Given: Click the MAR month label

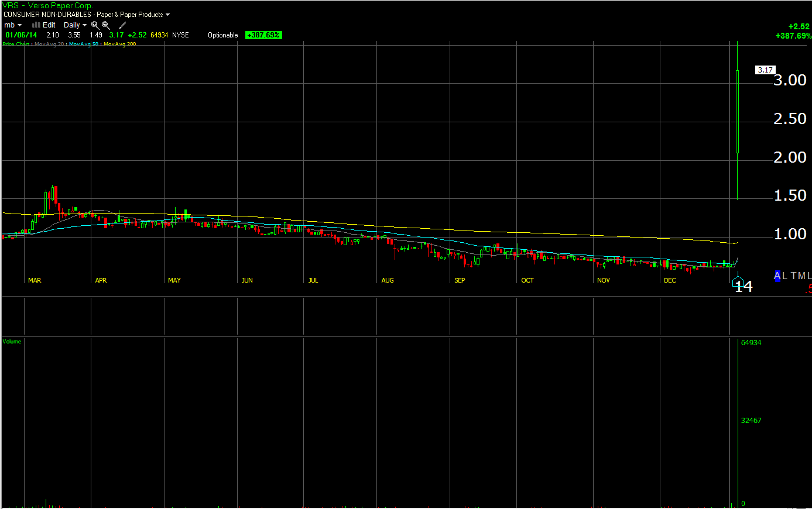Looking at the screenshot, I should [x=35, y=281].
